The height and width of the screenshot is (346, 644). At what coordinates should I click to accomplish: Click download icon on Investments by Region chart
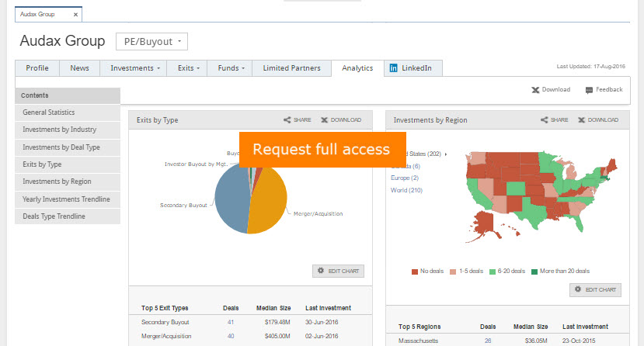pyautogui.click(x=582, y=120)
